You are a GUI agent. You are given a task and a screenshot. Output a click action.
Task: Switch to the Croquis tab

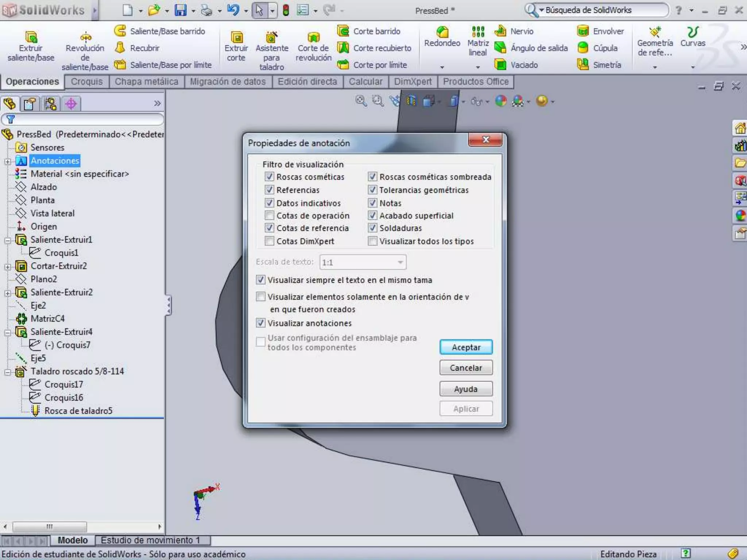point(87,82)
